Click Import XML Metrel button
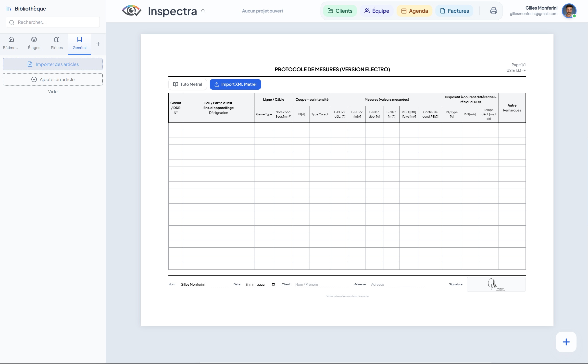588x364 pixels. tap(235, 84)
